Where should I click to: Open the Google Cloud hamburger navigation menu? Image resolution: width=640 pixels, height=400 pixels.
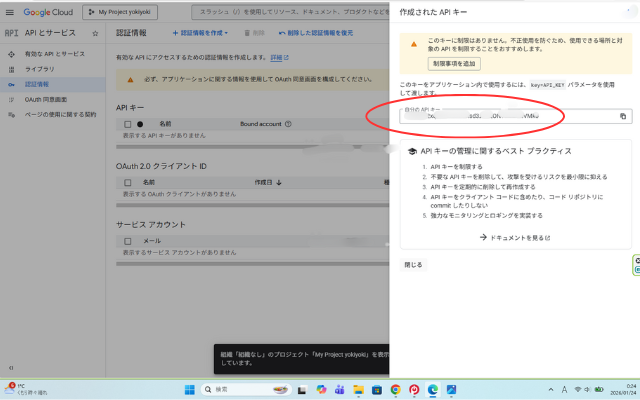[x=10, y=12]
